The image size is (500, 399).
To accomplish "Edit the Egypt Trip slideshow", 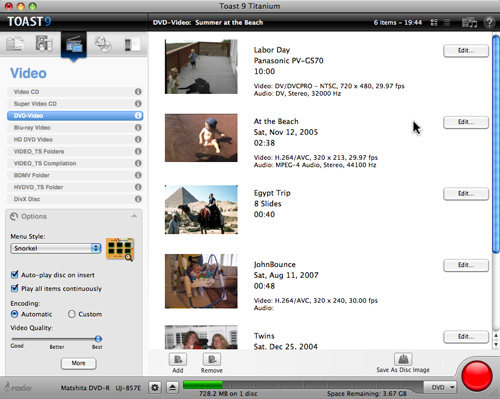I will coord(466,194).
